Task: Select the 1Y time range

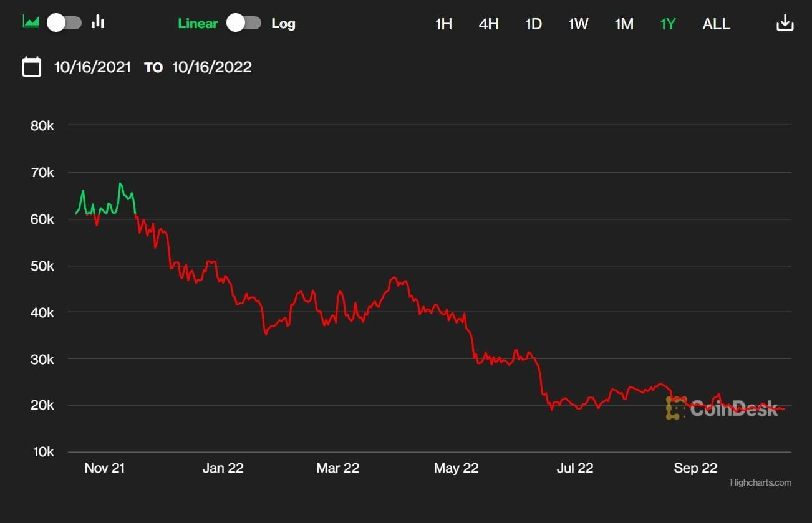Action: (668, 24)
